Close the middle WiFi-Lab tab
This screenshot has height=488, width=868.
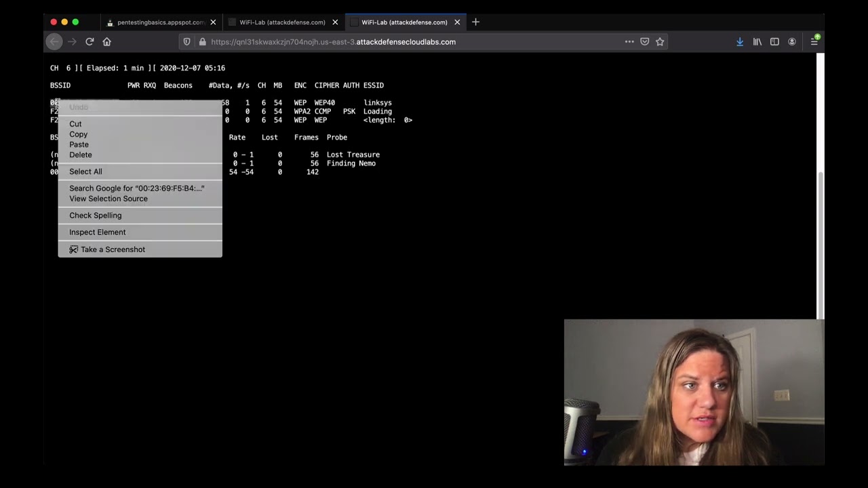pos(335,22)
